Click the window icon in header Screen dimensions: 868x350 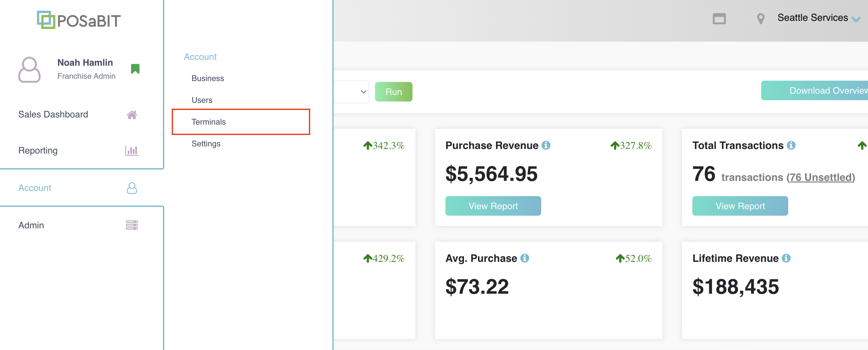pyautogui.click(x=719, y=19)
